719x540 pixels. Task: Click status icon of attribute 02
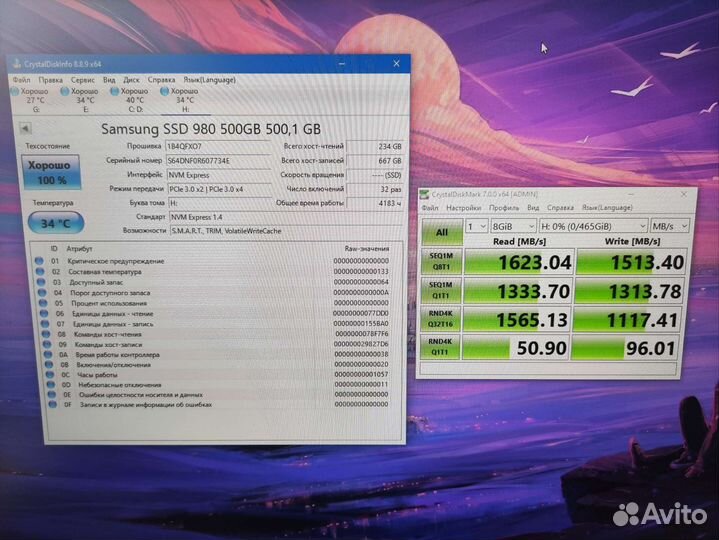(x=40, y=272)
